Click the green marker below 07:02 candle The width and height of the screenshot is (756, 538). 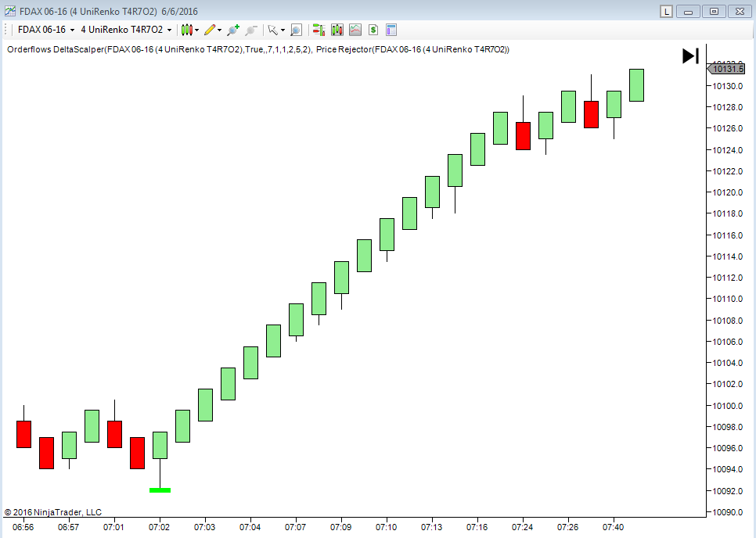click(x=160, y=490)
